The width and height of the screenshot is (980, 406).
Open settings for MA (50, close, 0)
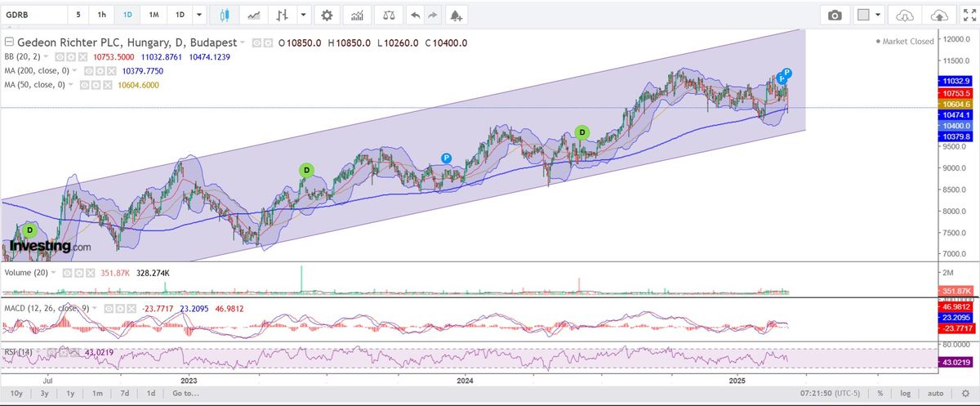[x=96, y=84]
